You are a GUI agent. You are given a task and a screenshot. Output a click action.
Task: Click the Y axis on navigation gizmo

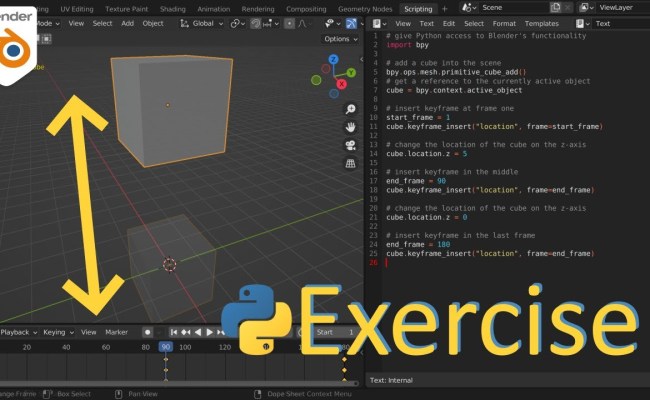tap(351, 73)
